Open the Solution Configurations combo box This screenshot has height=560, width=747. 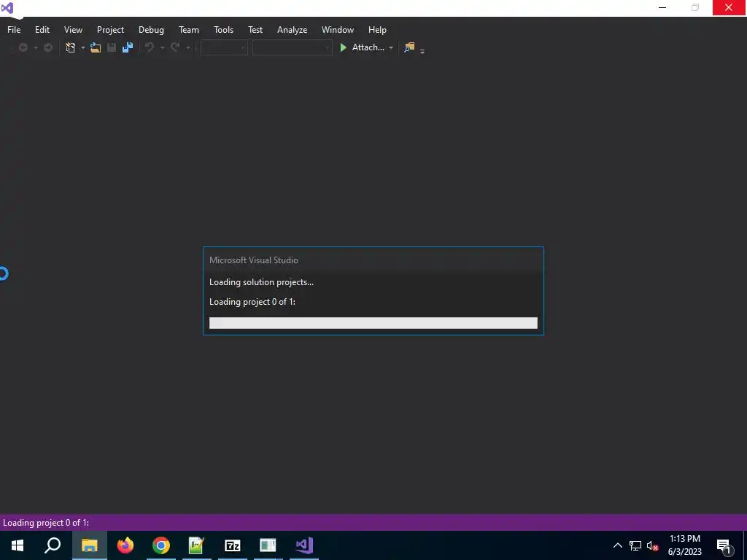(223, 47)
